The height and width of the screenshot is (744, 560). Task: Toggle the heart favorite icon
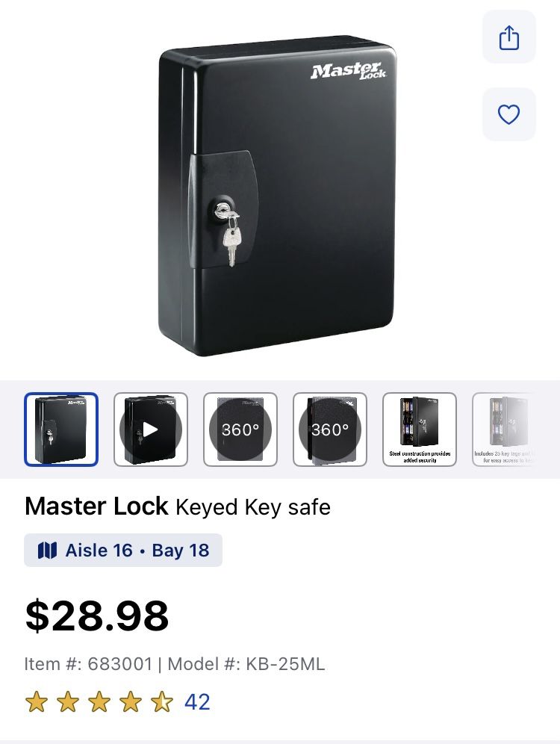coord(508,114)
